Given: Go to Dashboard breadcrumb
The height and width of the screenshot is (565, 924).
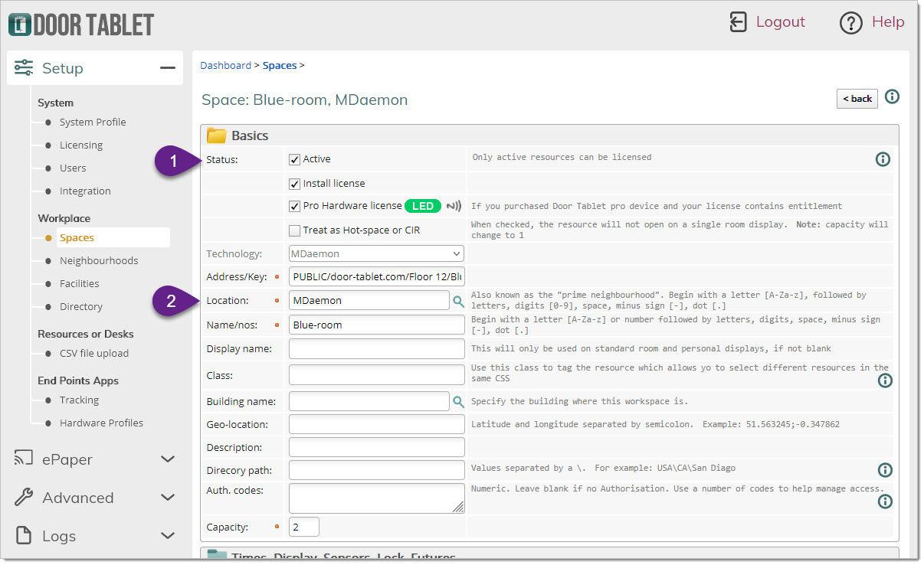Looking at the screenshot, I should (225, 65).
